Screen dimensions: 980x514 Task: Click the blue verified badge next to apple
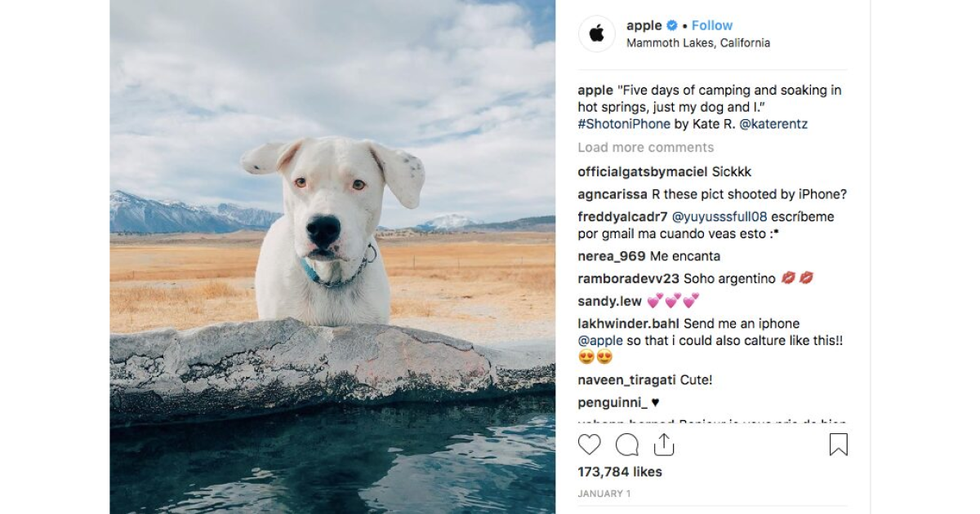(x=670, y=25)
